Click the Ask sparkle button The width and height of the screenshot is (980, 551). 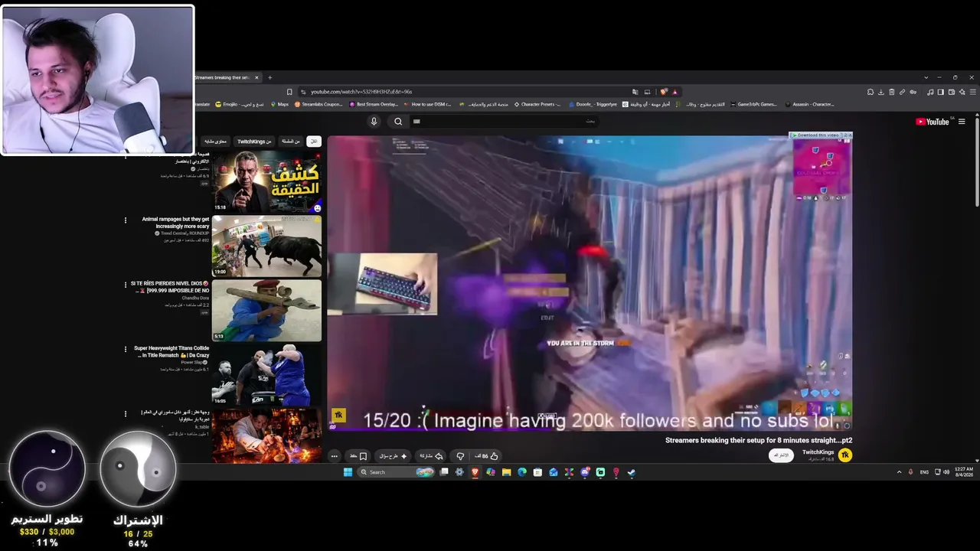coord(394,456)
